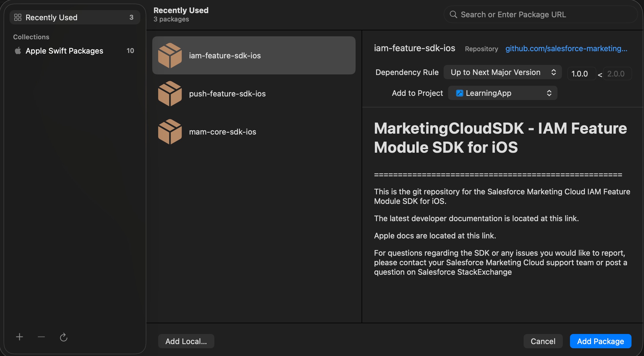Click the Recently Used grid icon
Image resolution: width=644 pixels, height=356 pixels.
point(18,17)
